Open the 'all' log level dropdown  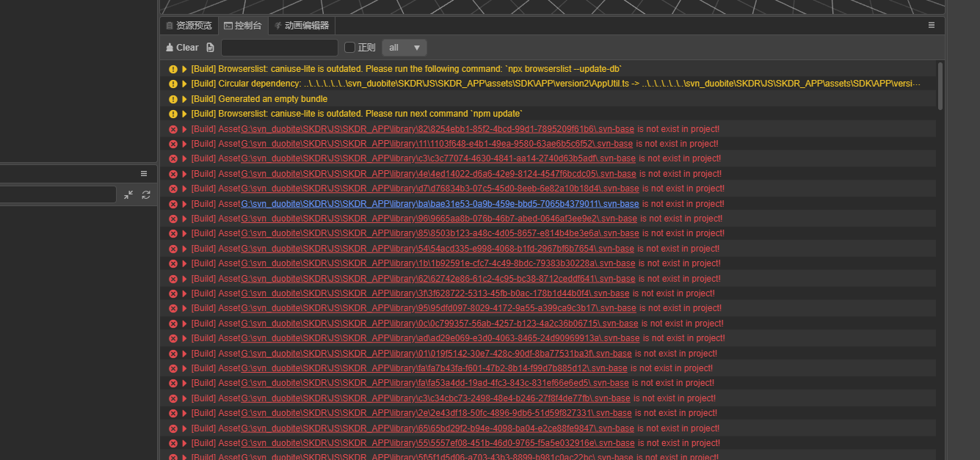pyautogui.click(x=404, y=48)
